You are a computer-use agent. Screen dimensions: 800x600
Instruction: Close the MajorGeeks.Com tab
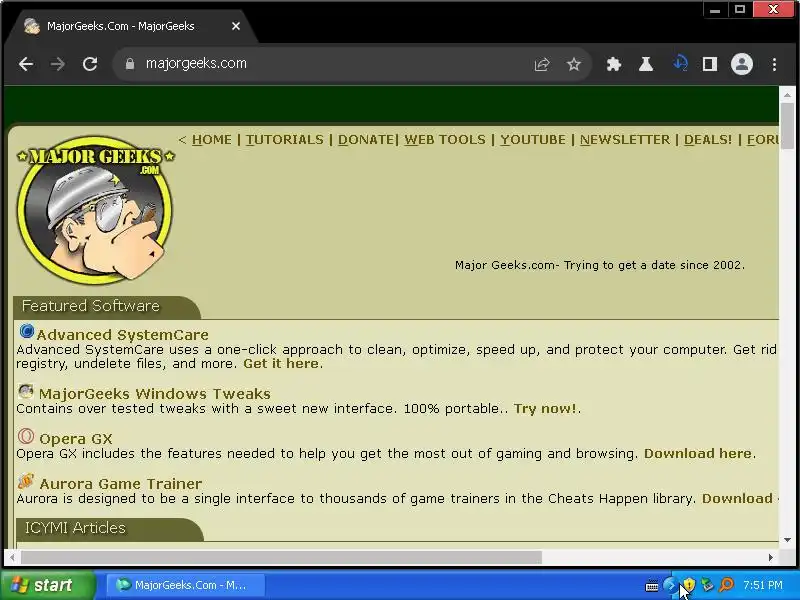coord(236,26)
